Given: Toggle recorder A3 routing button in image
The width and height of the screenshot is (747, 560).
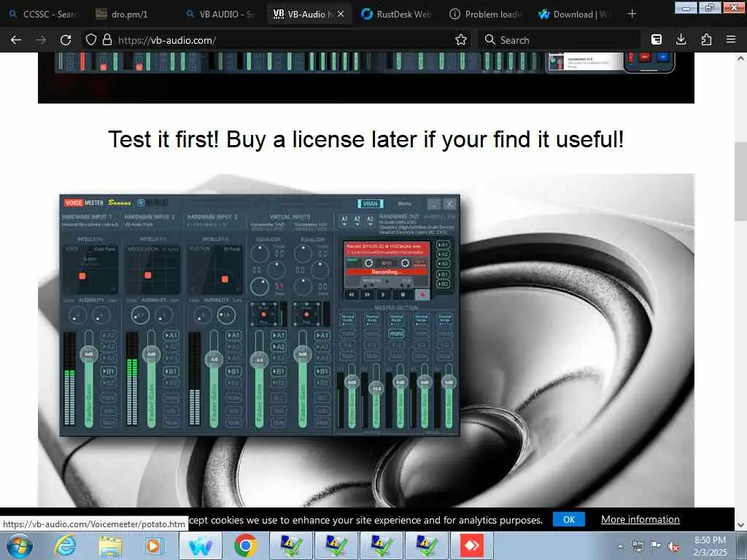Looking at the screenshot, I should tap(443, 264).
